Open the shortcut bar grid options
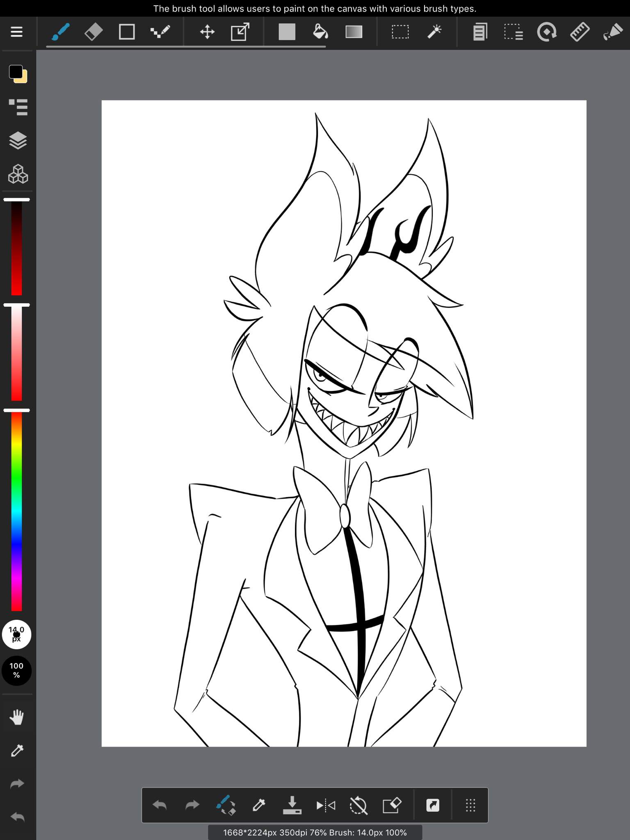Screen dimensions: 630x840 point(470,806)
